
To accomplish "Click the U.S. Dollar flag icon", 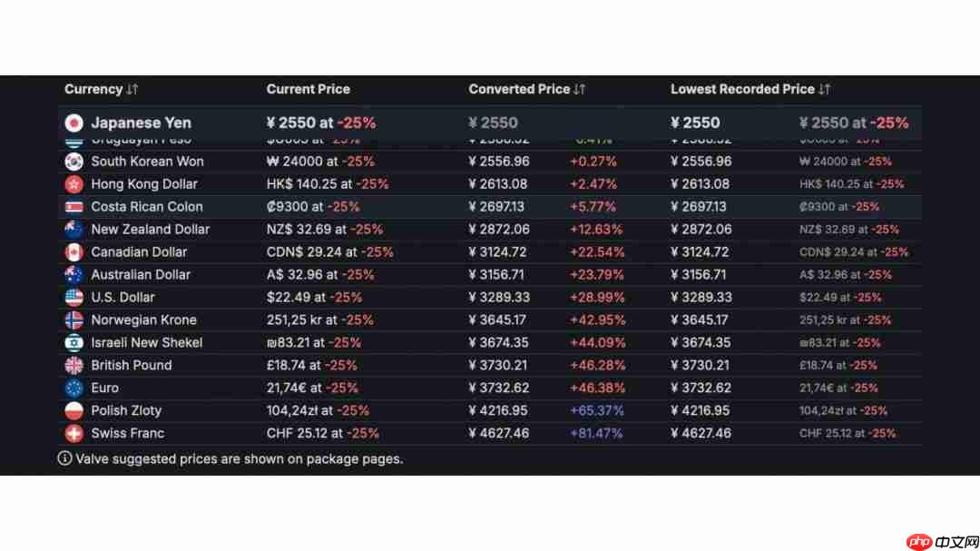I will coord(73,298).
